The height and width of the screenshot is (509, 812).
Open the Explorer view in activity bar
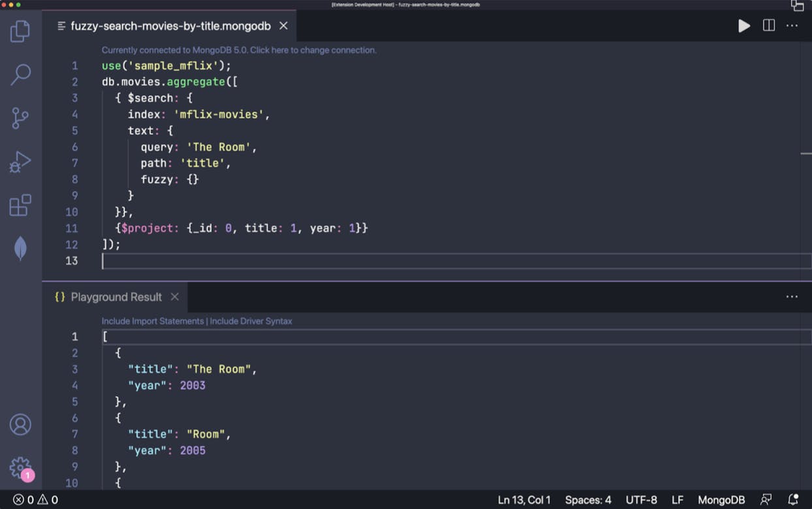click(x=20, y=31)
